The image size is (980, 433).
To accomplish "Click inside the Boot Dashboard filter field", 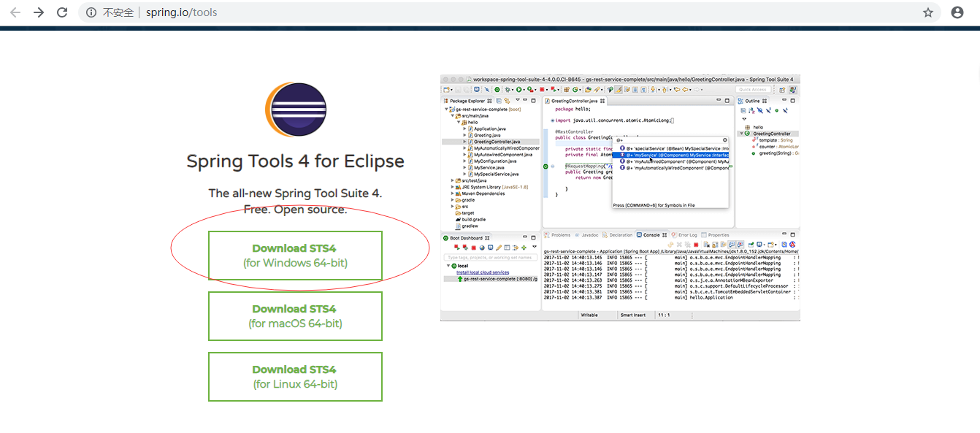I will 489,257.
